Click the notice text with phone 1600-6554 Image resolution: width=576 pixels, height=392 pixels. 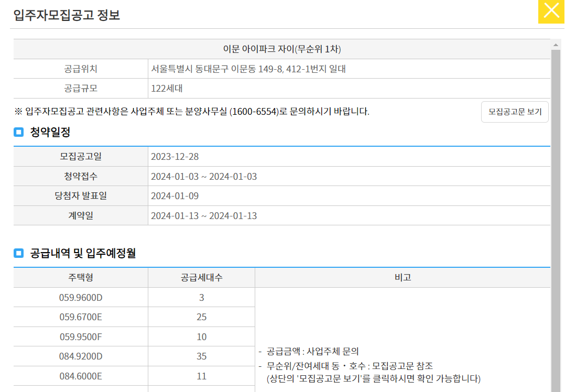coord(191,111)
